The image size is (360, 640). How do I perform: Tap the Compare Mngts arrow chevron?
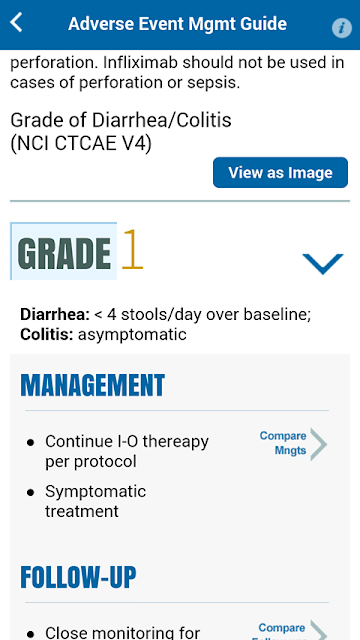coord(319,444)
